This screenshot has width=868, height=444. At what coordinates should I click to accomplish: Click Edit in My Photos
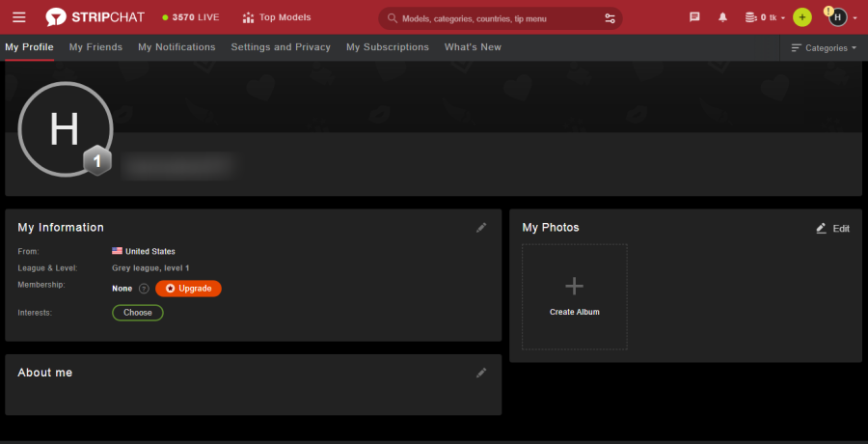(832, 229)
